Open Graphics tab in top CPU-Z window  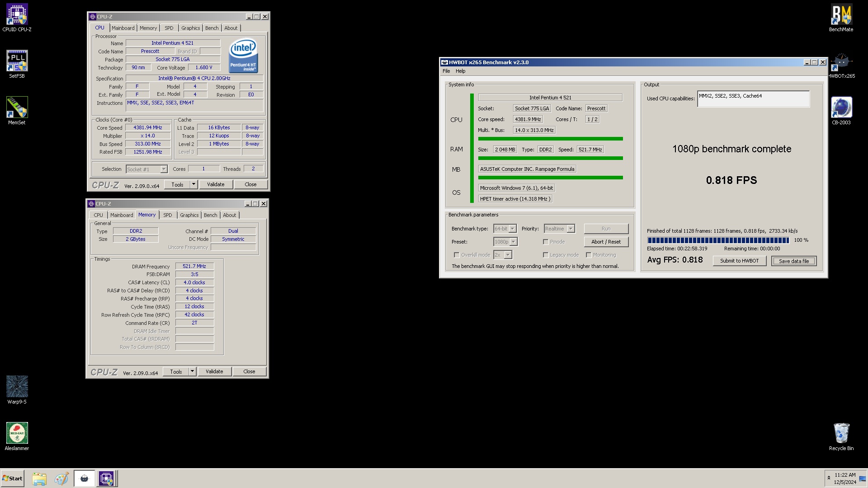(x=190, y=28)
